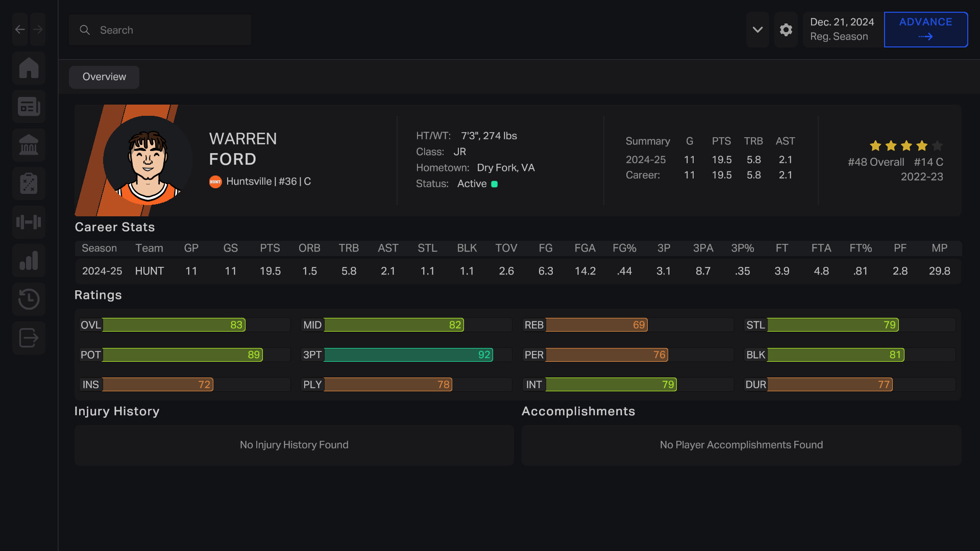The height and width of the screenshot is (551, 980).
Task: Open season History clock icon
Action: pos(29,299)
